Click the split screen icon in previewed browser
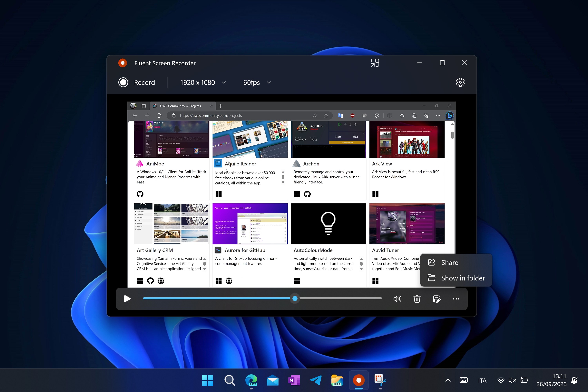The height and width of the screenshot is (392, 588). pos(390,115)
